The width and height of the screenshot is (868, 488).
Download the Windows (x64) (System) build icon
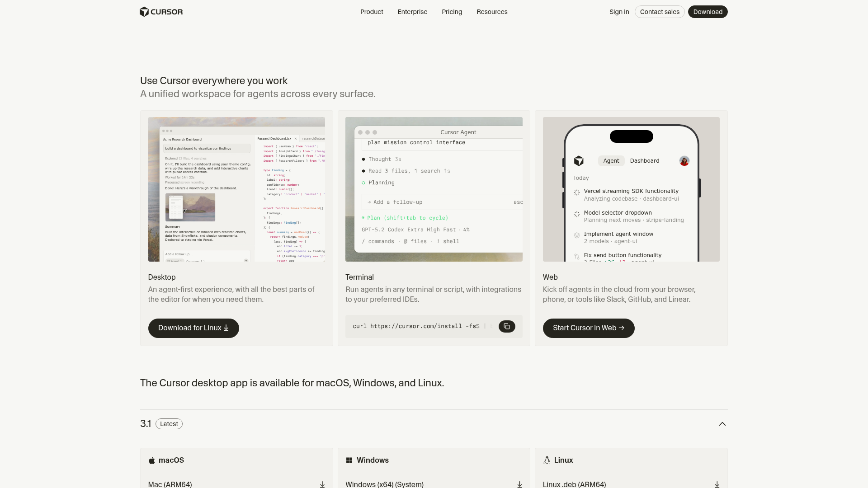tap(519, 484)
